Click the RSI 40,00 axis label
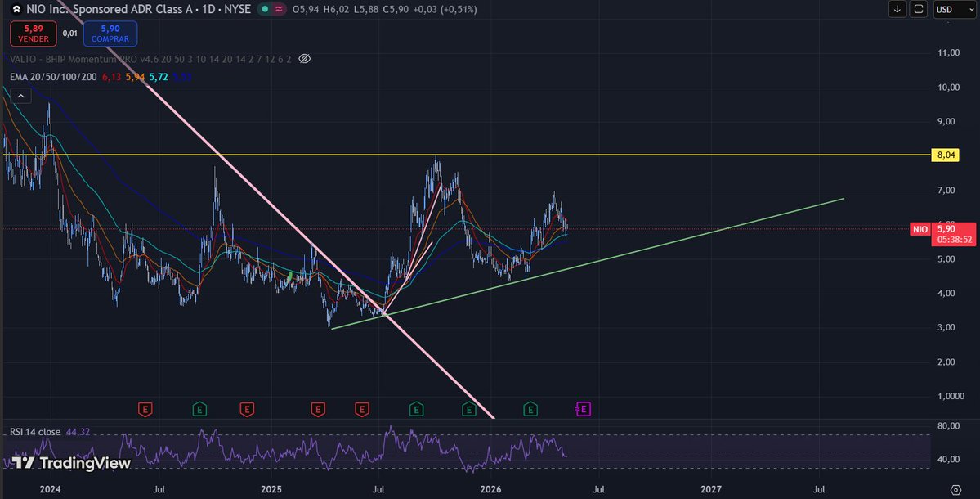980x499 pixels. [x=949, y=460]
